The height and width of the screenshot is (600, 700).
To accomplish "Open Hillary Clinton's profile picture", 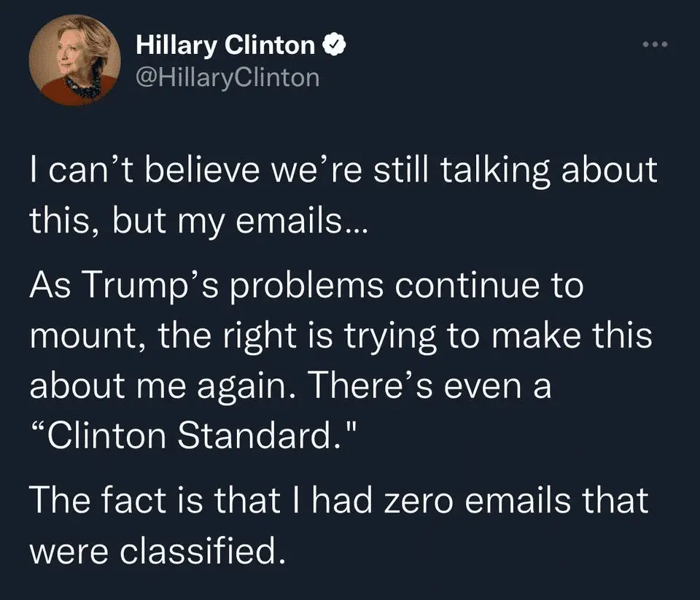I will pyautogui.click(x=74, y=61).
